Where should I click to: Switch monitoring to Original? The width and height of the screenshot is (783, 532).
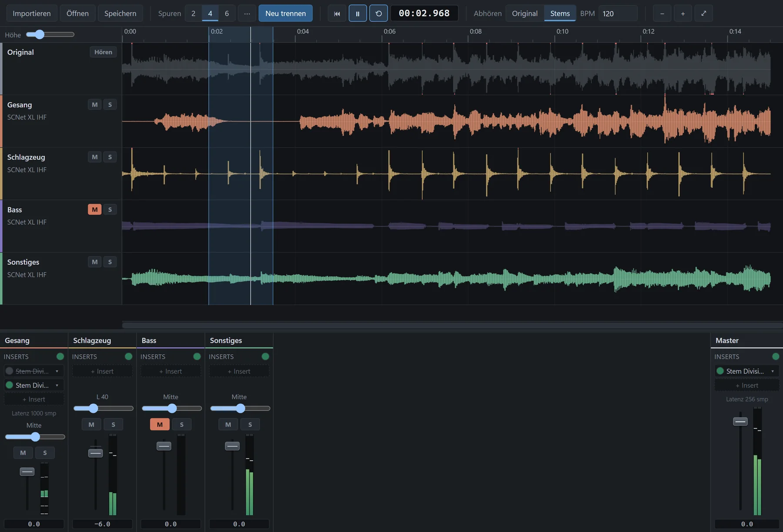pos(525,13)
